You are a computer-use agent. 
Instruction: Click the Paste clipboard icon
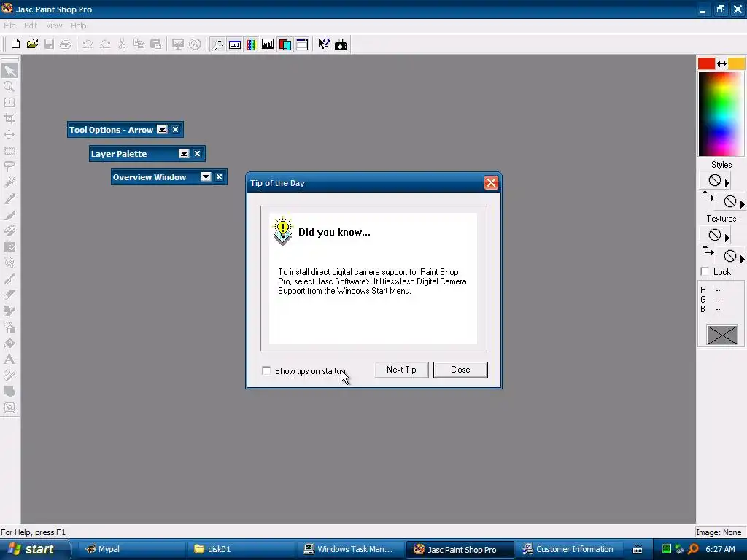[156, 44]
